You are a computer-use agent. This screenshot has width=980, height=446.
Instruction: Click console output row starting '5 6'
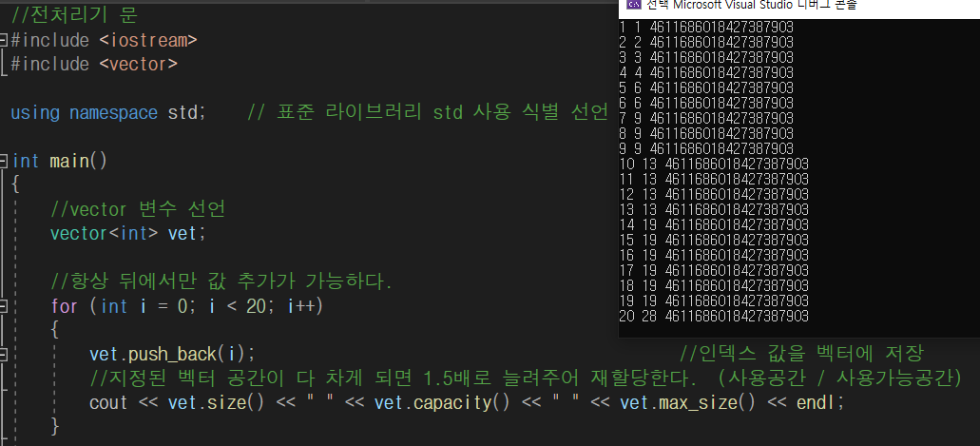[706, 87]
